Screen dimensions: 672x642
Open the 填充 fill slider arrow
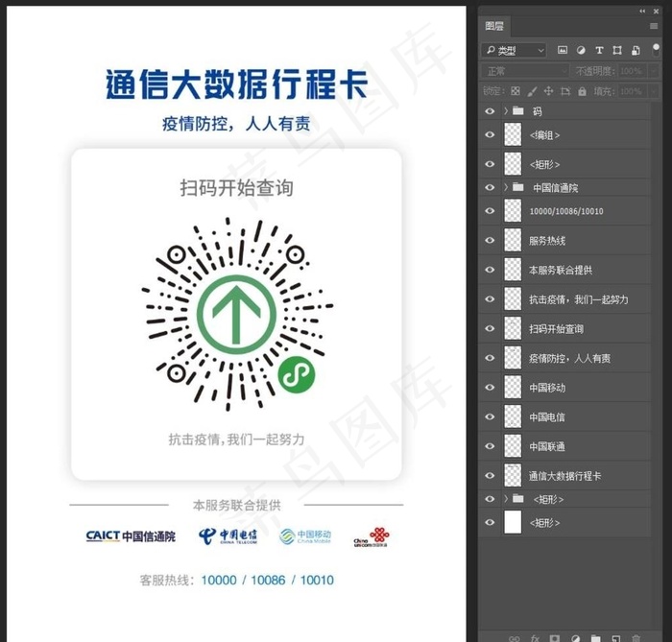coord(654,91)
